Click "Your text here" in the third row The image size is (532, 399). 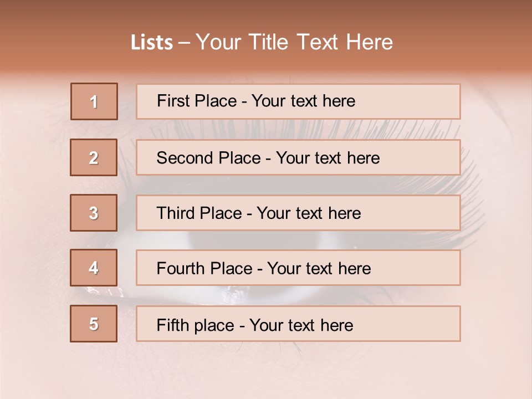(x=309, y=213)
